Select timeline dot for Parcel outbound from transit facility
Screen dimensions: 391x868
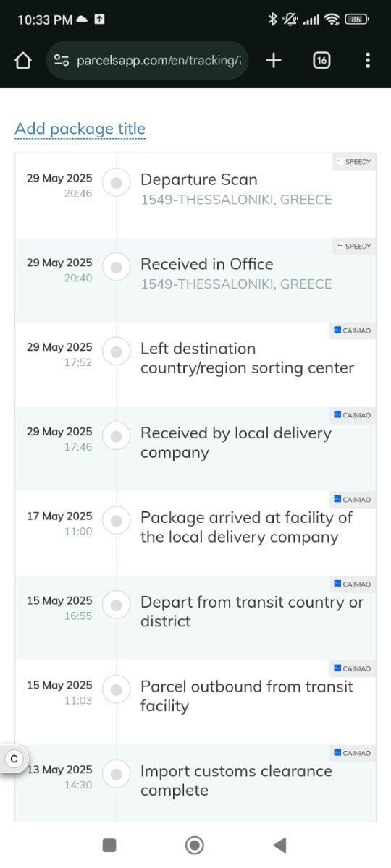tap(117, 689)
